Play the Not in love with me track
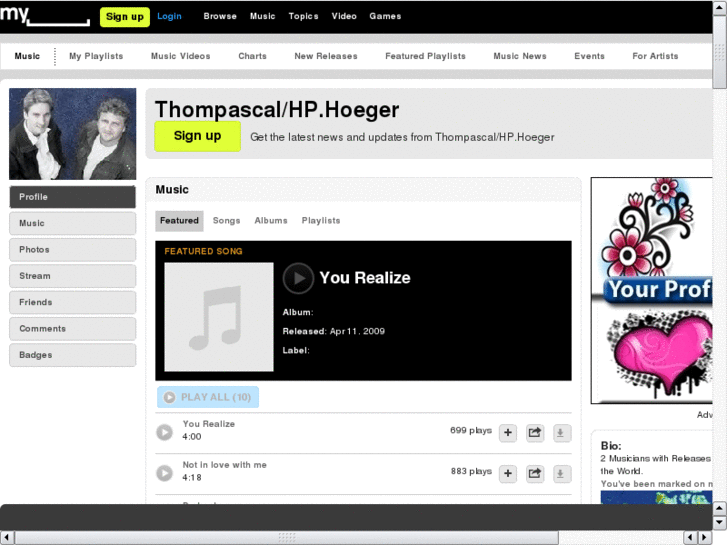 164,473
